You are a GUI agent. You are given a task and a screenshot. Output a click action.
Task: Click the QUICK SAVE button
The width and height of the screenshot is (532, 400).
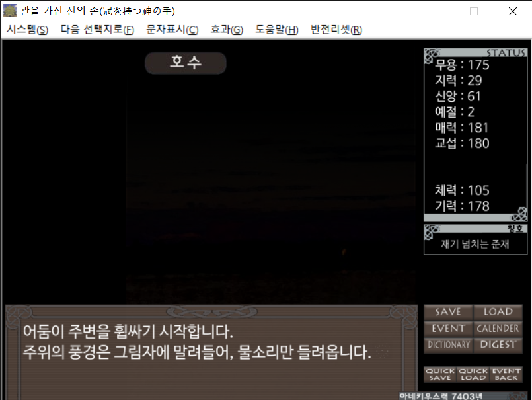pyautogui.click(x=440, y=374)
